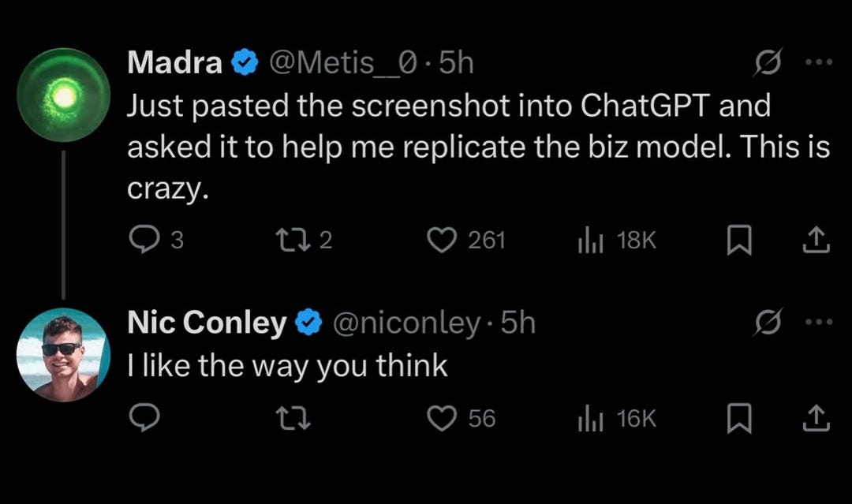
Task: Open Madra's green profile avatar
Action: tap(63, 95)
